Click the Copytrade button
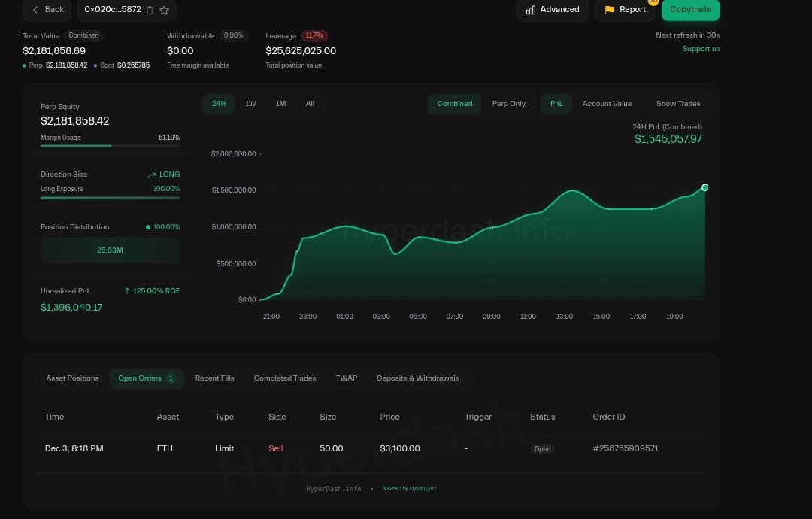Image resolution: width=812 pixels, height=519 pixels. [x=690, y=9]
